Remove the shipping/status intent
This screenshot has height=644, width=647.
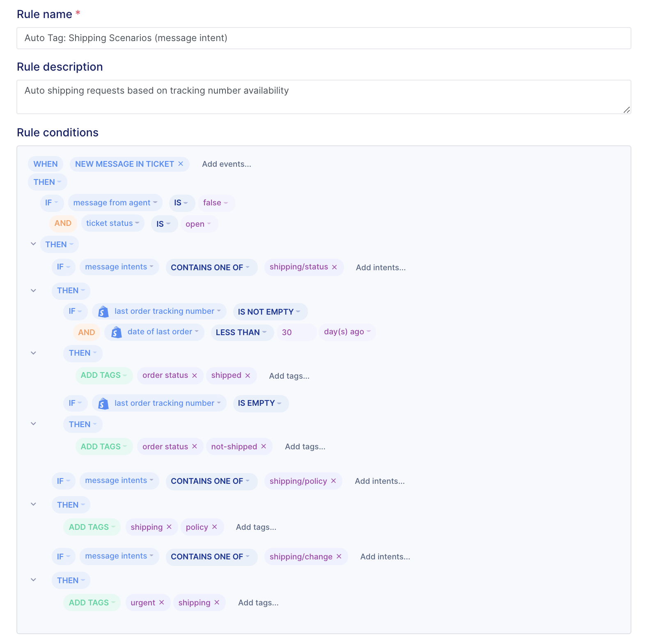pyautogui.click(x=335, y=267)
